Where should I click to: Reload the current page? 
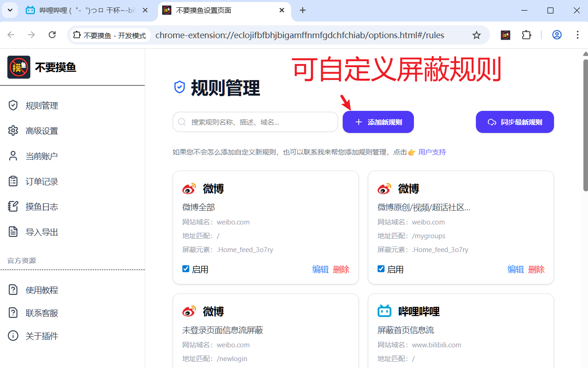(52, 35)
